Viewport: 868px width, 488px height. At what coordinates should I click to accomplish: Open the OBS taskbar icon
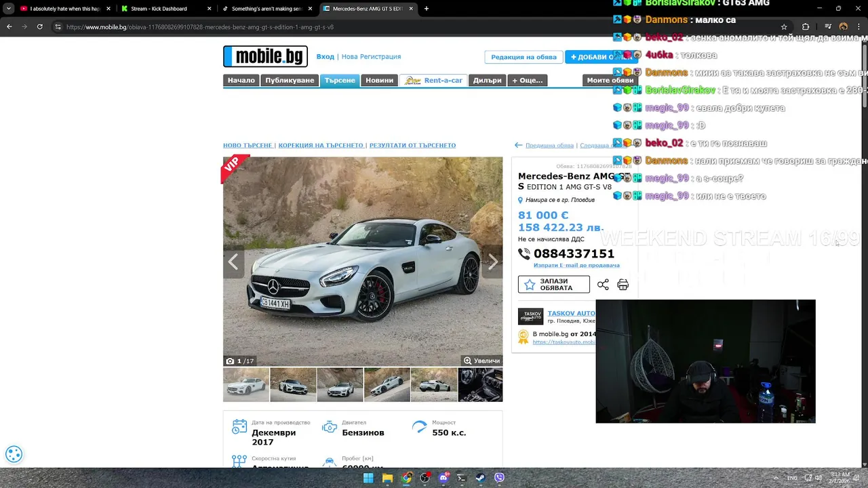click(x=425, y=478)
